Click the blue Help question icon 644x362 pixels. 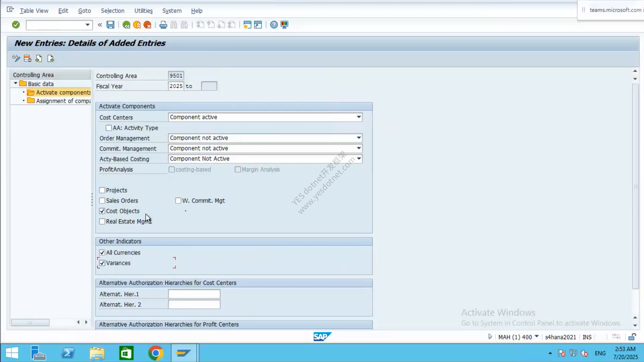[x=274, y=25]
